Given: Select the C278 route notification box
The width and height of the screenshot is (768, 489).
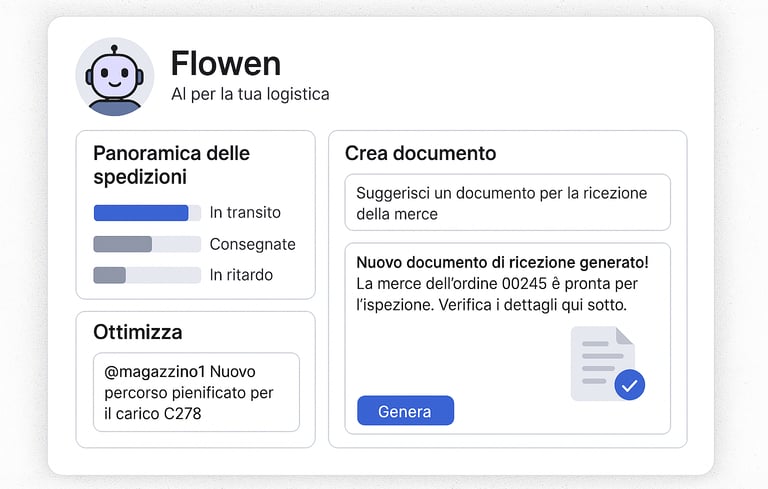Looking at the screenshot, I should coord(196,392).
